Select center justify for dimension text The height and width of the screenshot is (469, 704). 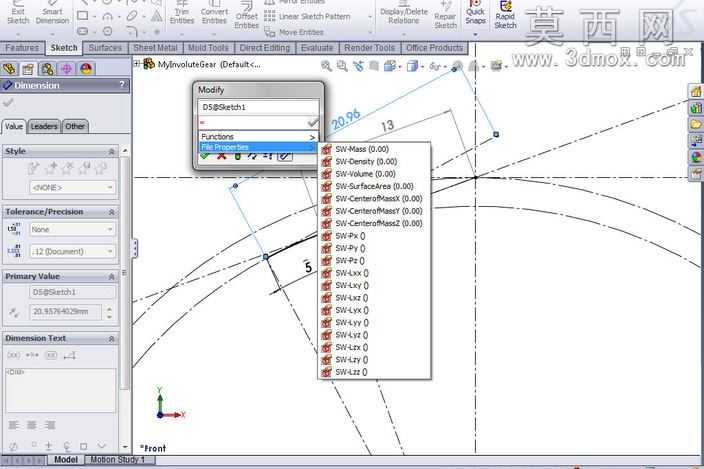31,425
